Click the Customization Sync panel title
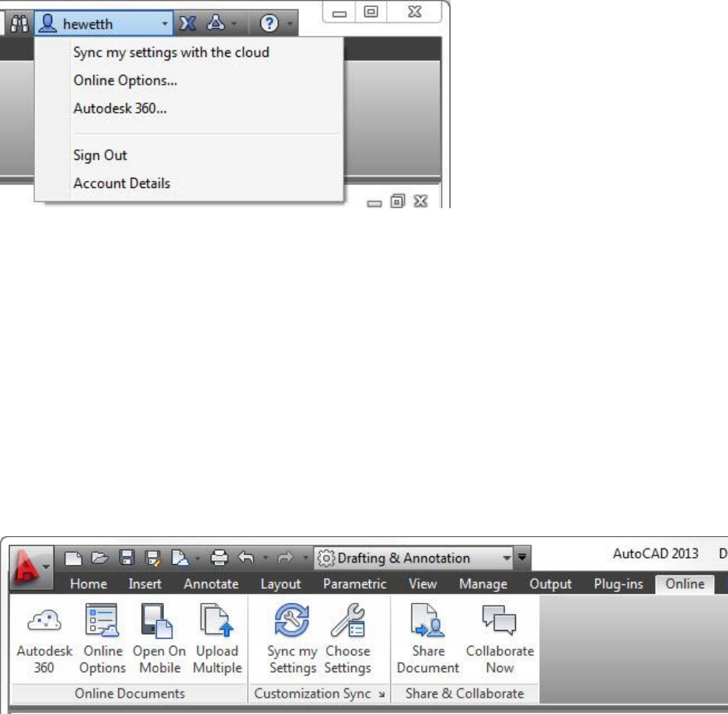Viewport: 728px width, 714px height. click(x=312, y=693)
